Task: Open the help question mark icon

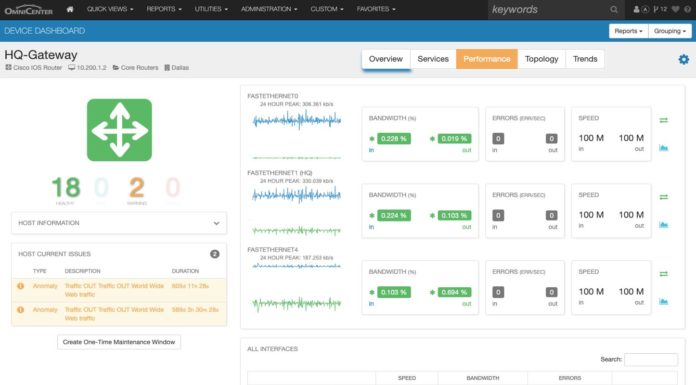Action: 687,9
